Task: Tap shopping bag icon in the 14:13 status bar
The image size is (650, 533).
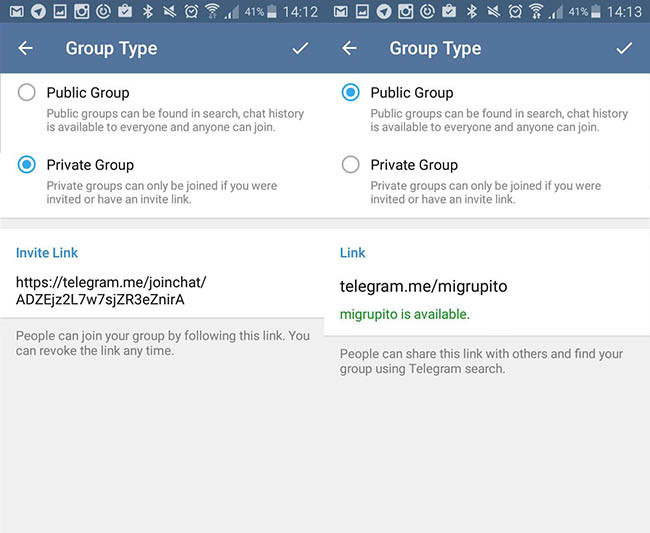Action: [449, 11]
